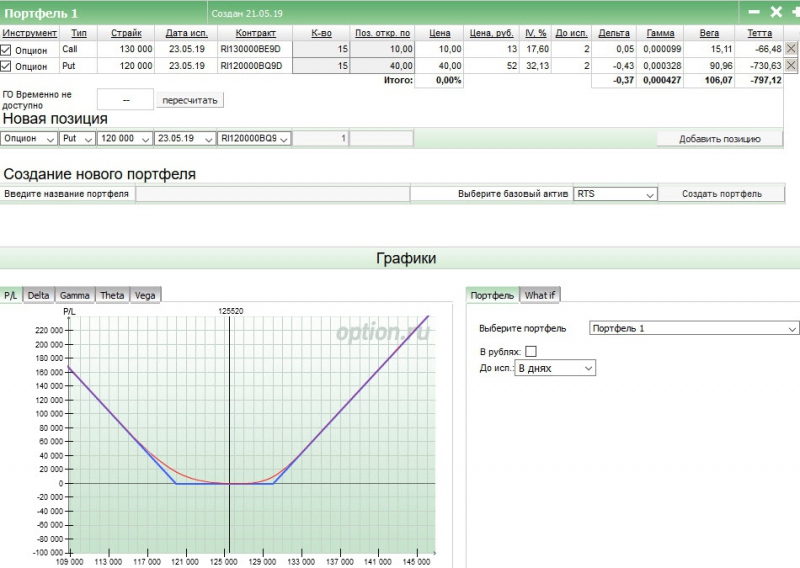
Task: Click the new position price field
Action: (x=382, y=138)
